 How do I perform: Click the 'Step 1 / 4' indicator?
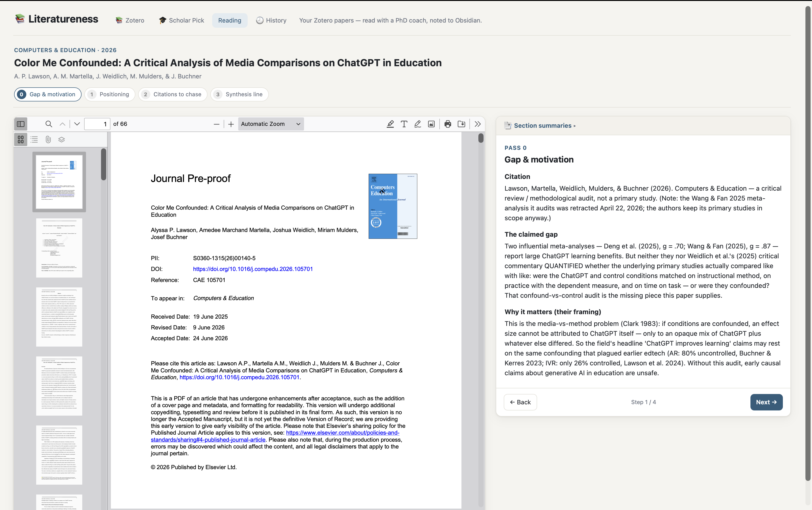[x=643, y=402]
